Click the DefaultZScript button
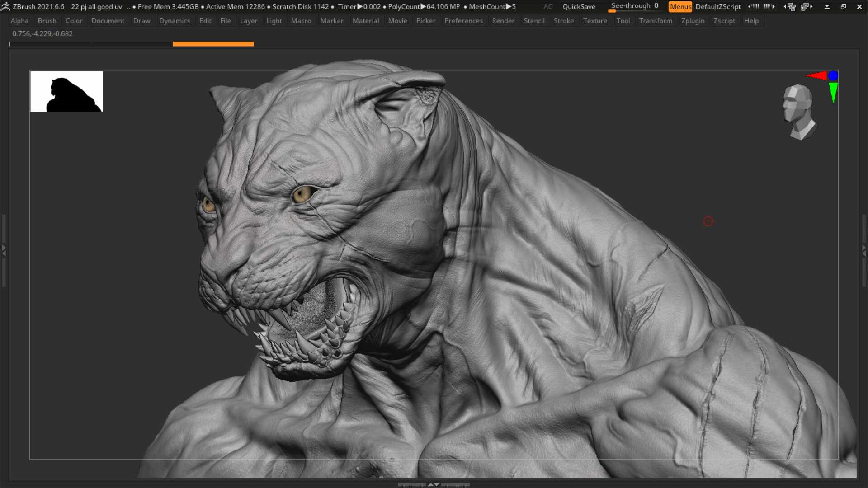The image size is (868, 488). [x=718, y=6]
